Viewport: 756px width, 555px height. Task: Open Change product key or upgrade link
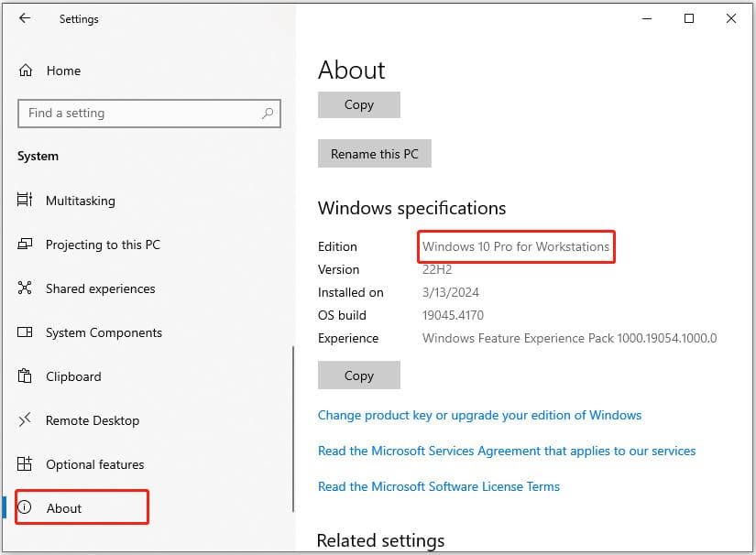(479, 415)
